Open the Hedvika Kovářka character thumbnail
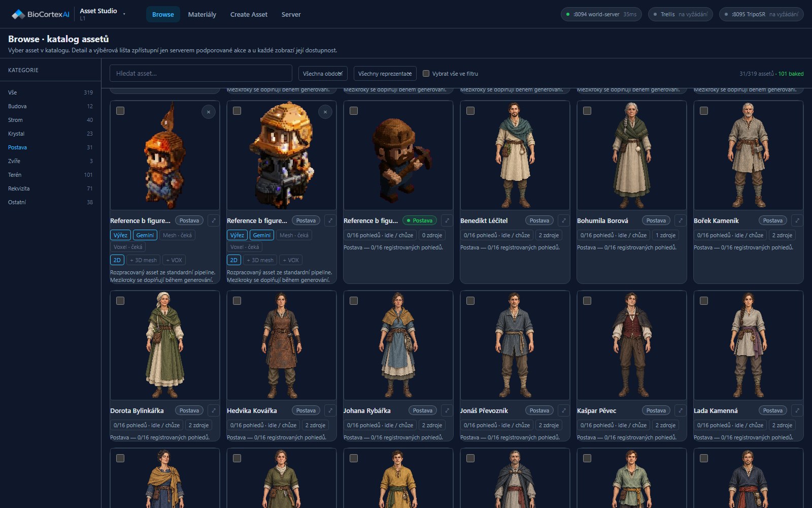 [282, 345]
